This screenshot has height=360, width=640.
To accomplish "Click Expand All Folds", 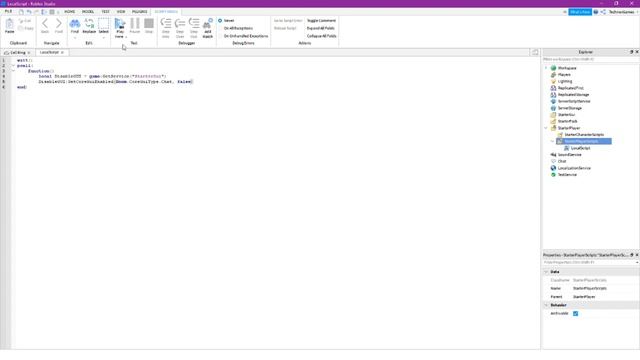I will (x=320, y=28).
